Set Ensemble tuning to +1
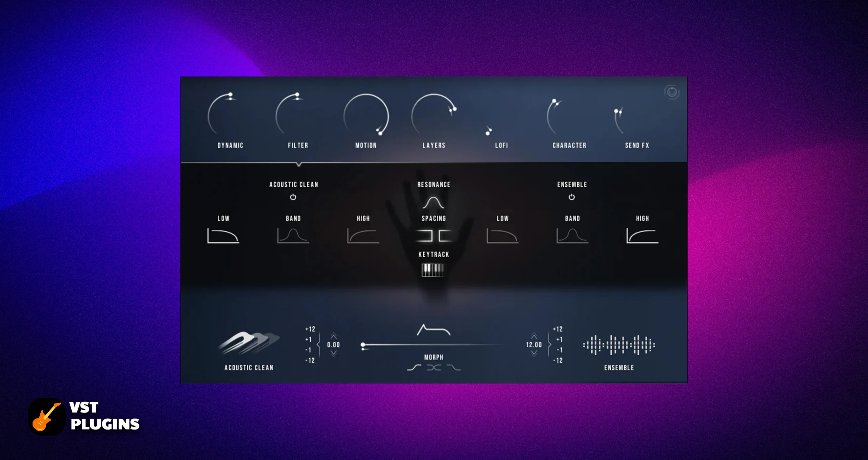 point(559,339)
